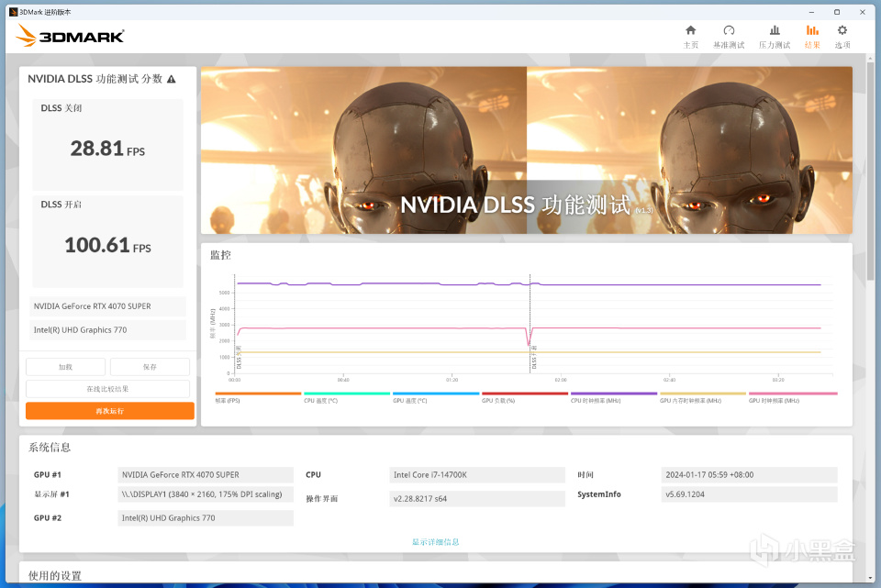Click the 100.61 FPS DLSS on score
This screenshot has width=881, height=588.
(x=107, y=246)
